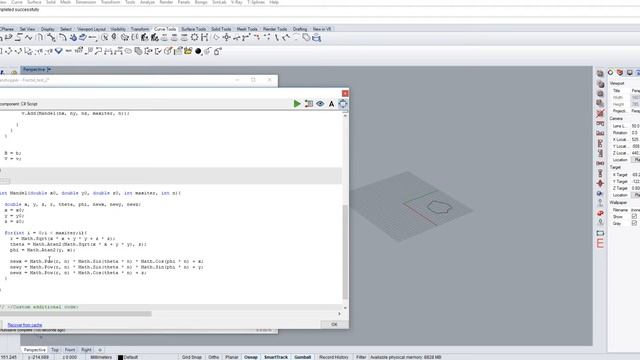Click the script editor's horizontal scrollbar thumb
The width and height of the screenshot is (640, 360).
point(76,314)
